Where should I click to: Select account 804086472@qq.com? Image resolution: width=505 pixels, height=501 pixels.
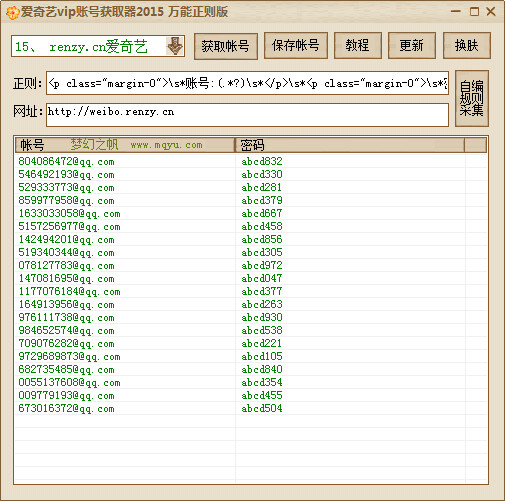(x=66, y=161)
